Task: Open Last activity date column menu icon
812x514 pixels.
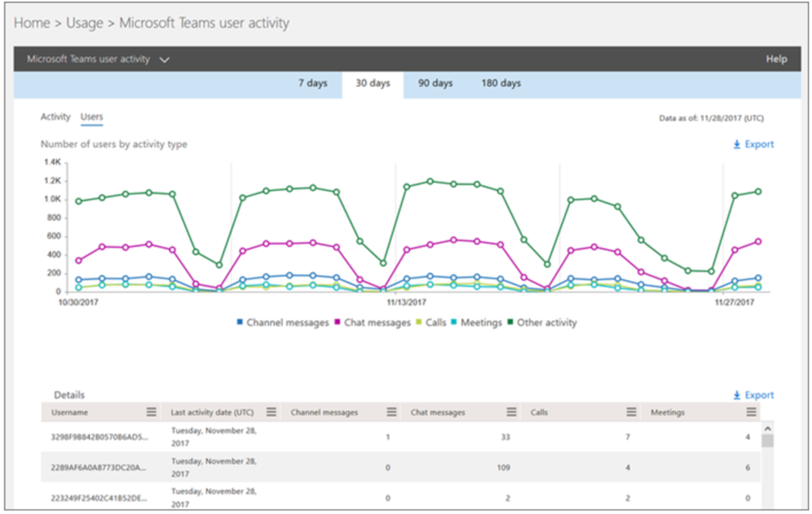Action: [x=271, y=413]
